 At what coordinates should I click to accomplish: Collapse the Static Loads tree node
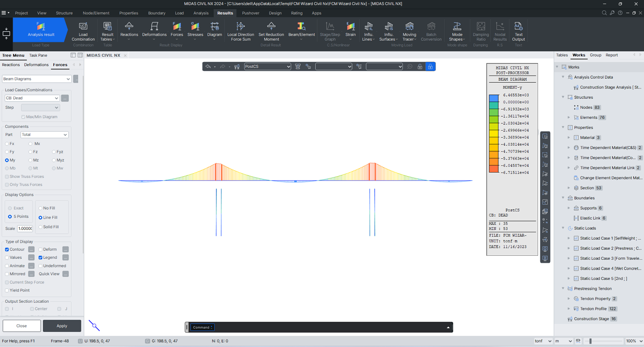[563, 228]
